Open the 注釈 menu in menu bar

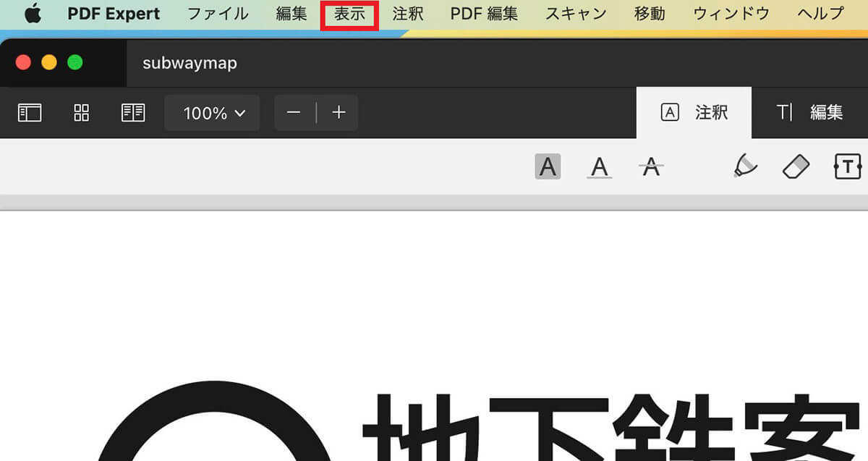click(408, 14)
